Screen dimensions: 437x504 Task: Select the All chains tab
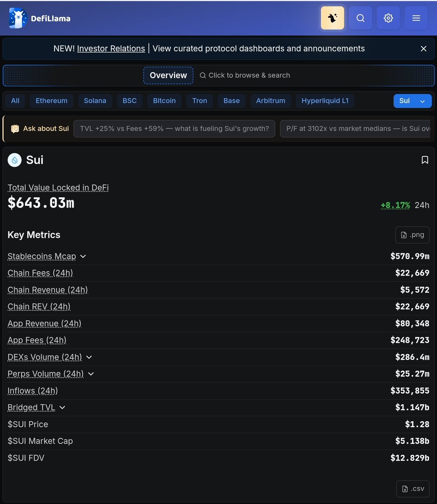pos(15,101)
